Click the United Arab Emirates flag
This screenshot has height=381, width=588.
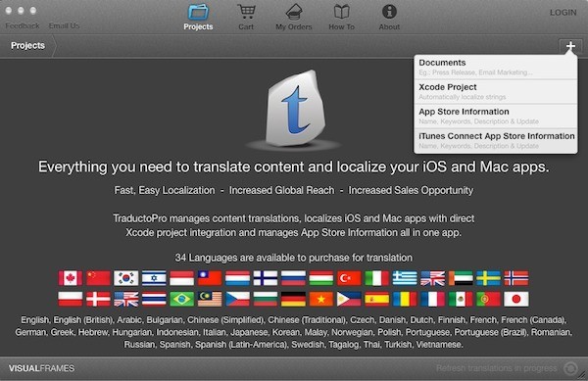pos(461,278)
